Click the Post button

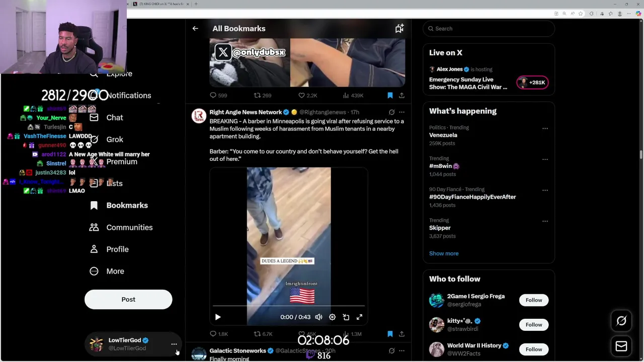click(128, 300)
